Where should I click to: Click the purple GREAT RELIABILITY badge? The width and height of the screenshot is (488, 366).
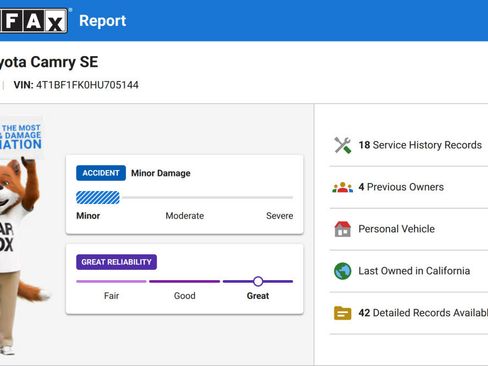tap(116, 262)
